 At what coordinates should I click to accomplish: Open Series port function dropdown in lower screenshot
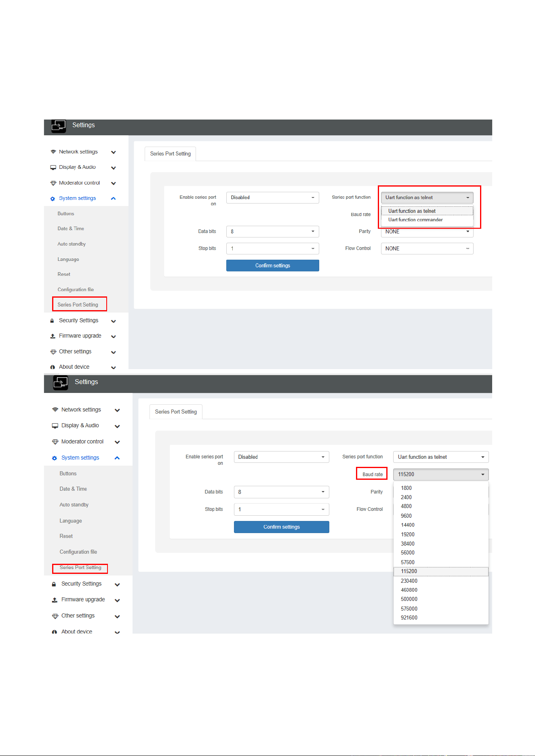(441, 457)
